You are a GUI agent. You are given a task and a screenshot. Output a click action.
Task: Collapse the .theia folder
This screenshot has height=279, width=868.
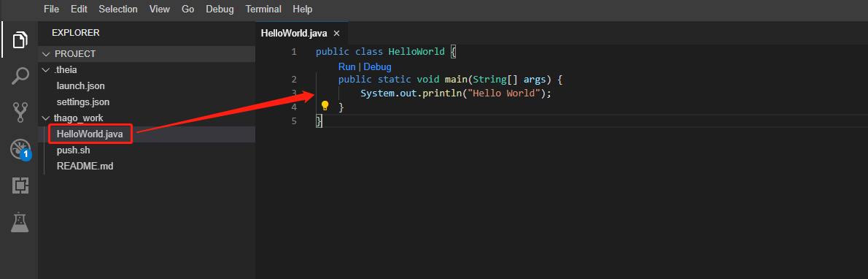coord(46,70)
